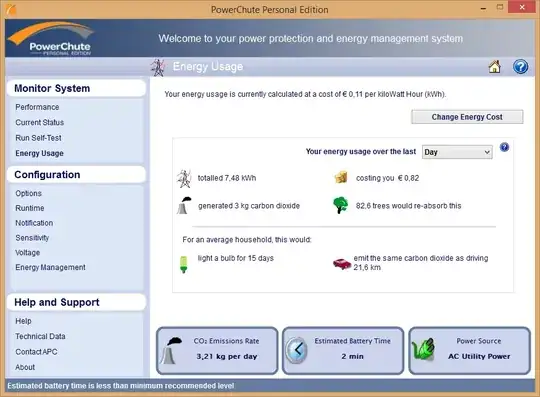Open About page

click(25, 367)
